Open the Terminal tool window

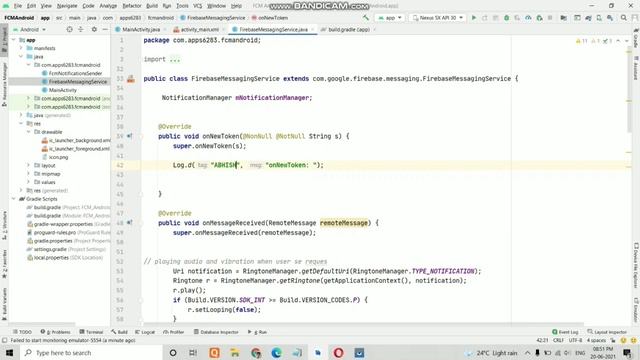[91, 332]
